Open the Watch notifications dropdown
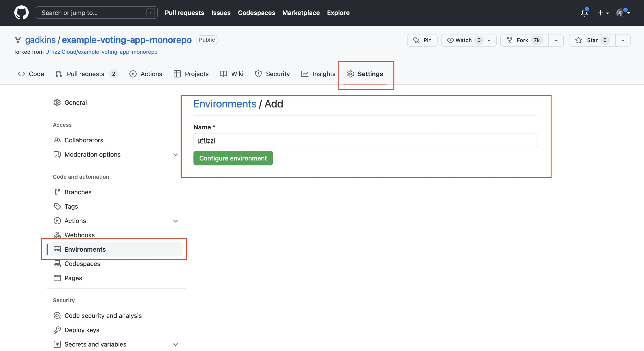Viewport: 644px width, 351px height. [489, 40]
